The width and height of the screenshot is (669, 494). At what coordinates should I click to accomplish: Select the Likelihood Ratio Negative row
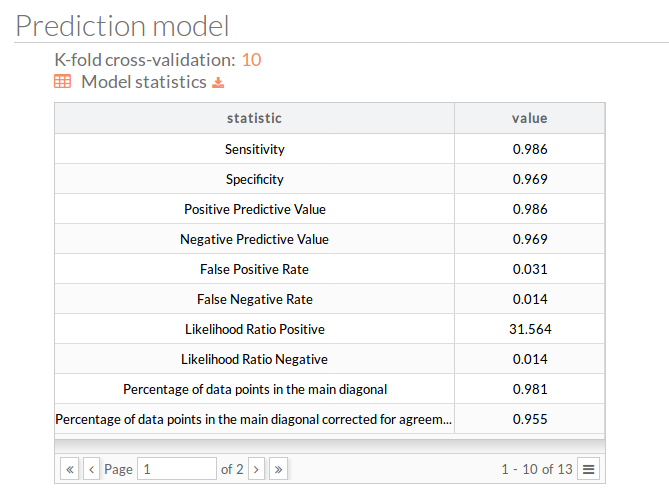tap(329, 359)
